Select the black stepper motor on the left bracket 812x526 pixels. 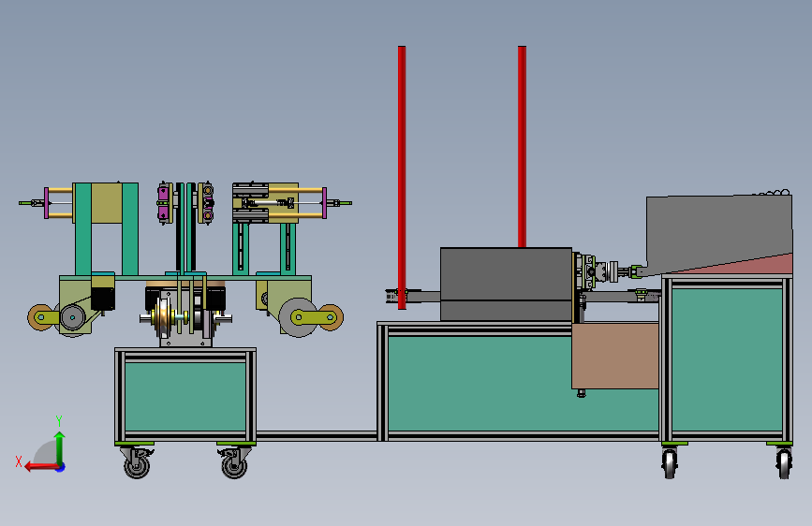coord(102,299)
